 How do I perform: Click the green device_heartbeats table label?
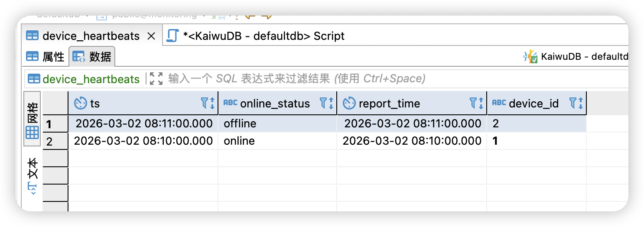[91, 79]
